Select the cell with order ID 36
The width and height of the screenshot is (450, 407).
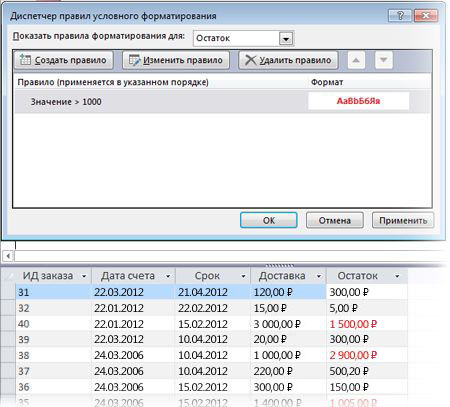(53, 387)
